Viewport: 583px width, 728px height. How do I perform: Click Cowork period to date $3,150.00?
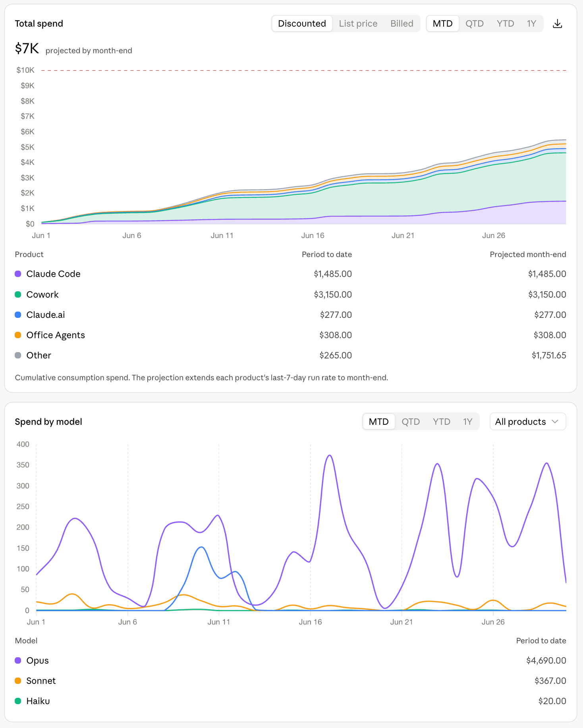click(x=333, y=294)
